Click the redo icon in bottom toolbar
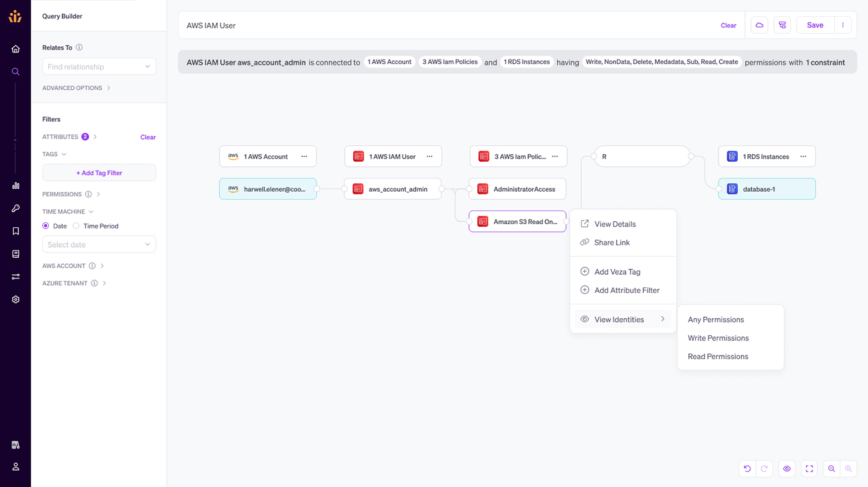 pyautogui.click(x=764, y=469)
